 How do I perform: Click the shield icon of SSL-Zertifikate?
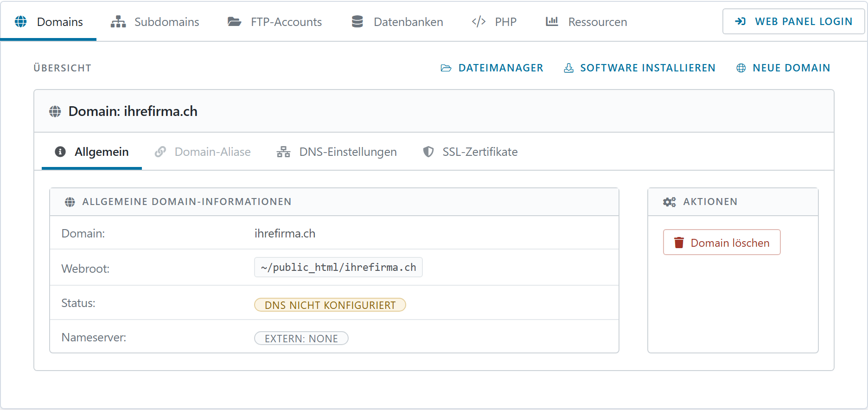click(428, 152)
